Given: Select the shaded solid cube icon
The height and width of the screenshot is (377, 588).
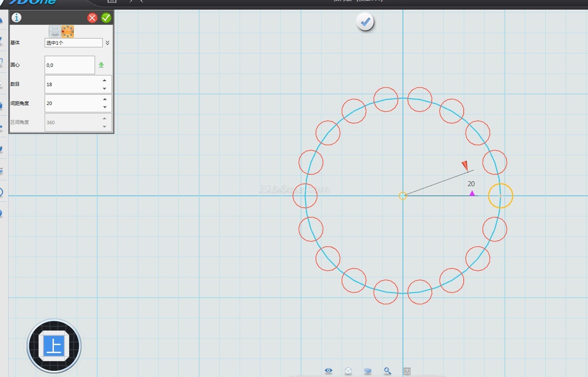Looking at the screenshot, I should coord(368,371).
